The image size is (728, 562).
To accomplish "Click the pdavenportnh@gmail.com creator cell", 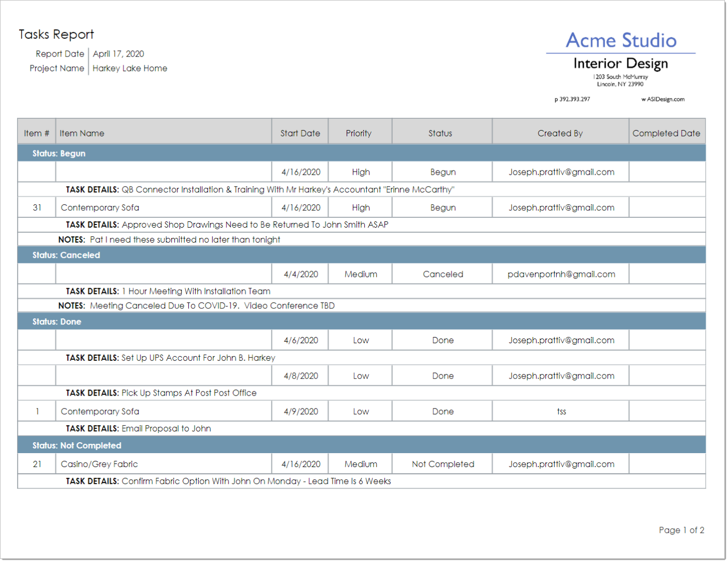I will [x=561, y=274].
